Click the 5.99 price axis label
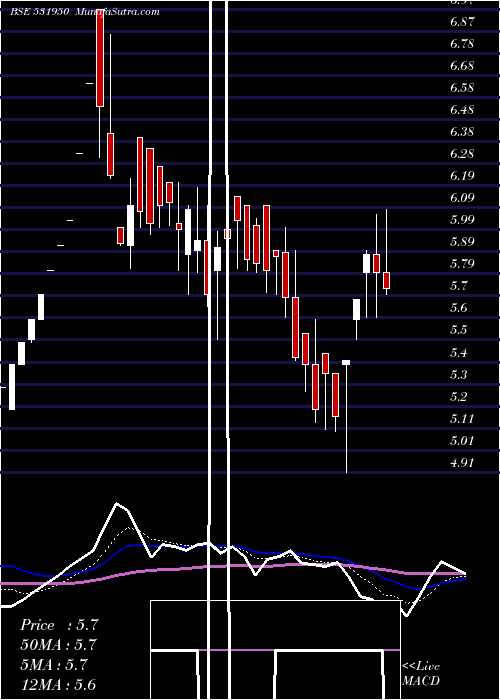The height and width of the screenshot is (700, 500). click(462, 220)
